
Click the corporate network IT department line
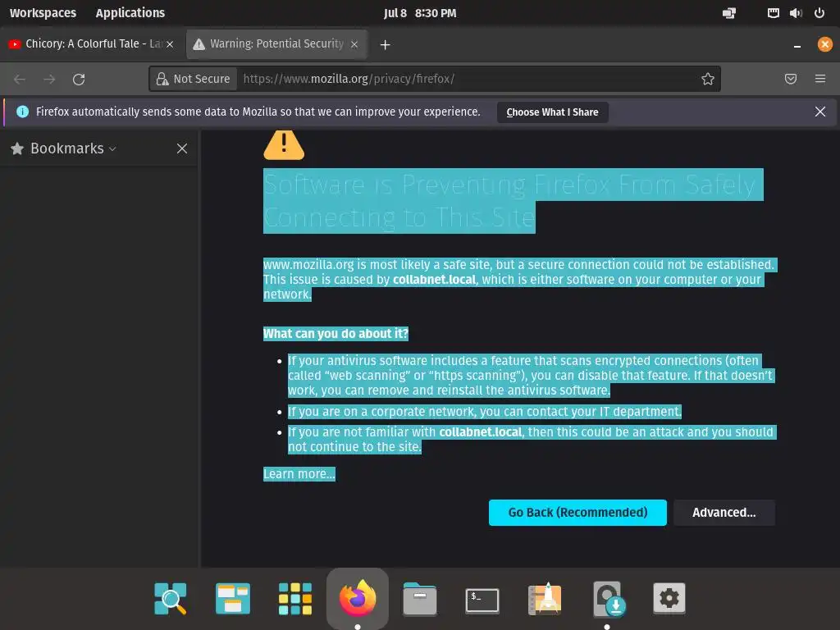coord(484,412)
